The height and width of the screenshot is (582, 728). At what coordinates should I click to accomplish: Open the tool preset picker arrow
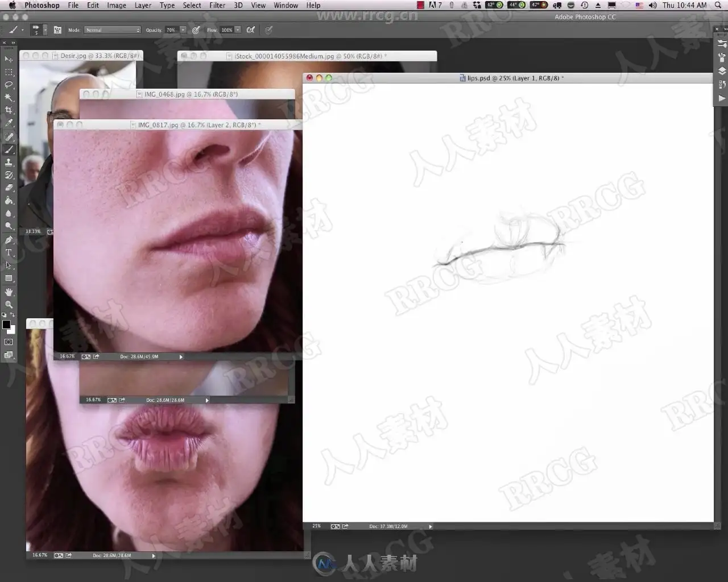click(x=22, y=30)
